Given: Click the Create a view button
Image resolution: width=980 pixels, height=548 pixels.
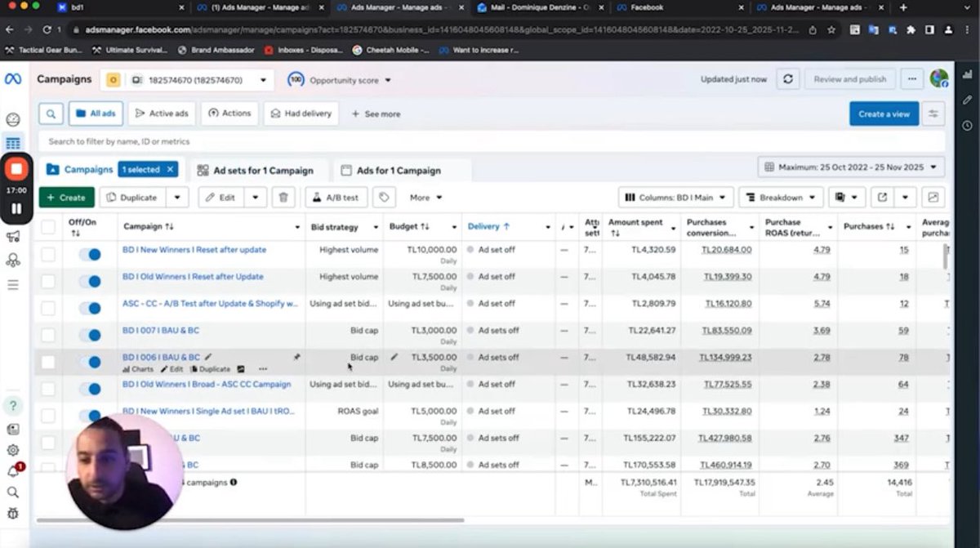Looking at the screenshot, I should click(884, 114).
